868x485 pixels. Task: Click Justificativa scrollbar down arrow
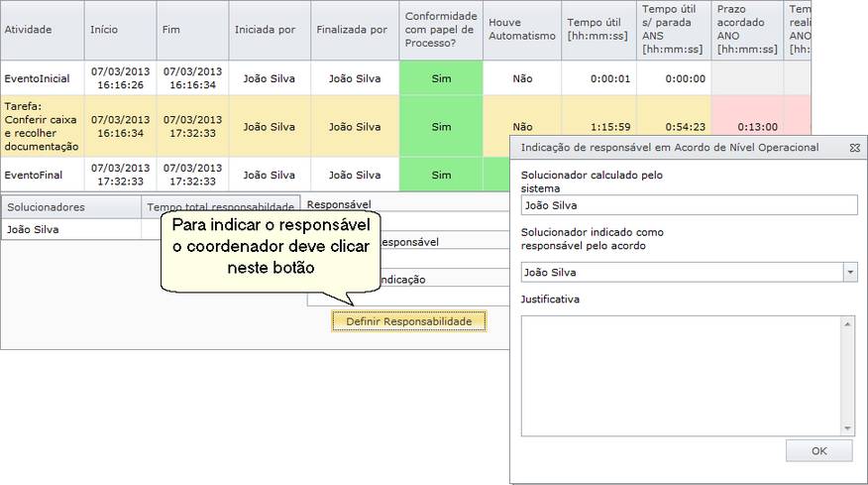click(x=847, y=428)
